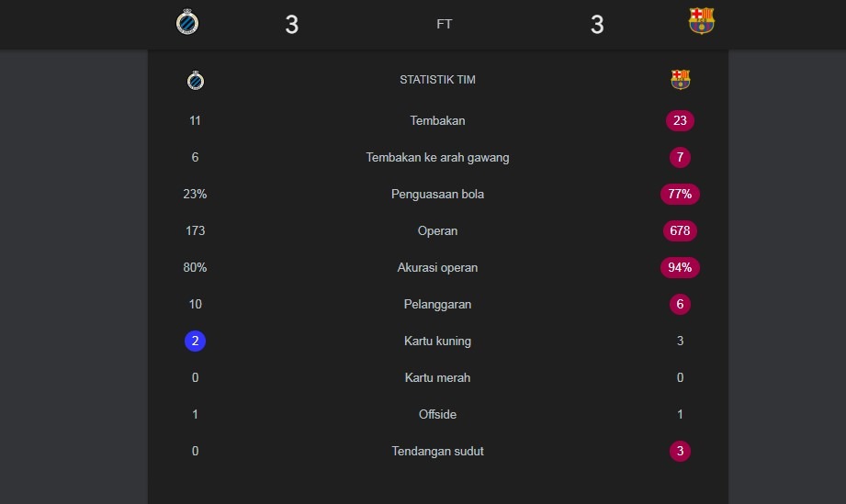
Task: Click the Penguasaan bola row label
Action: [437, 194]
